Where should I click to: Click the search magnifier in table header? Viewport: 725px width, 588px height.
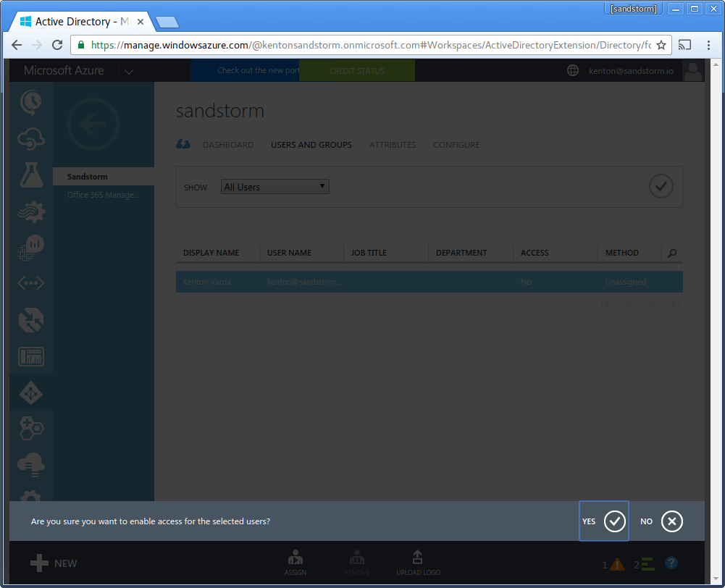point(672,253)
